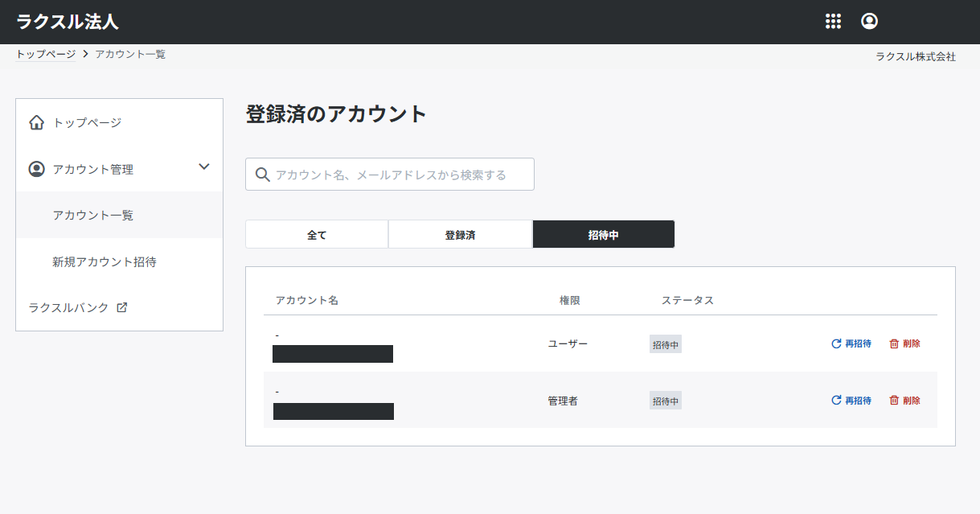The image size is (980, 514).
Task: Collapse the アカウント管理 chevron
Action: pos(204,167)
